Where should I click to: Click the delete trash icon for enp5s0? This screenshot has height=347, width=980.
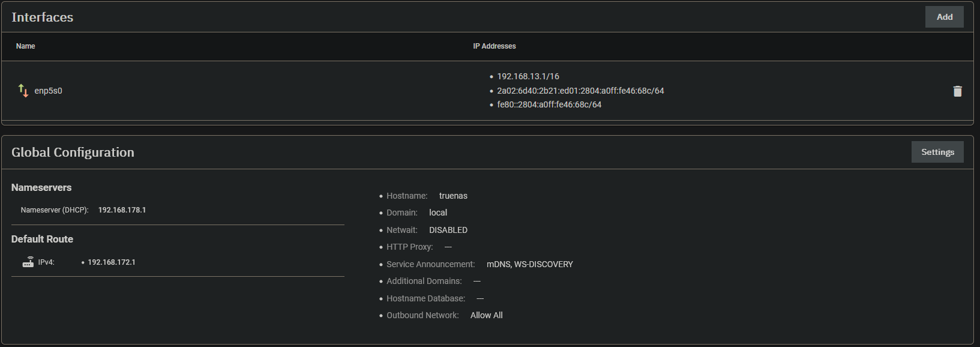(957, 91)
